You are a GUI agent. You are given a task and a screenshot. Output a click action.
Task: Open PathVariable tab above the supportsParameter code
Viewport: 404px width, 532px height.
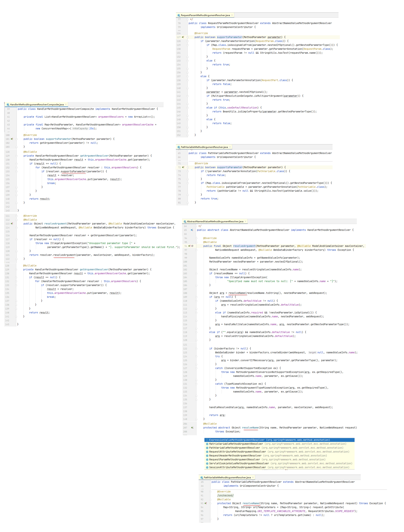coord(204,147)
